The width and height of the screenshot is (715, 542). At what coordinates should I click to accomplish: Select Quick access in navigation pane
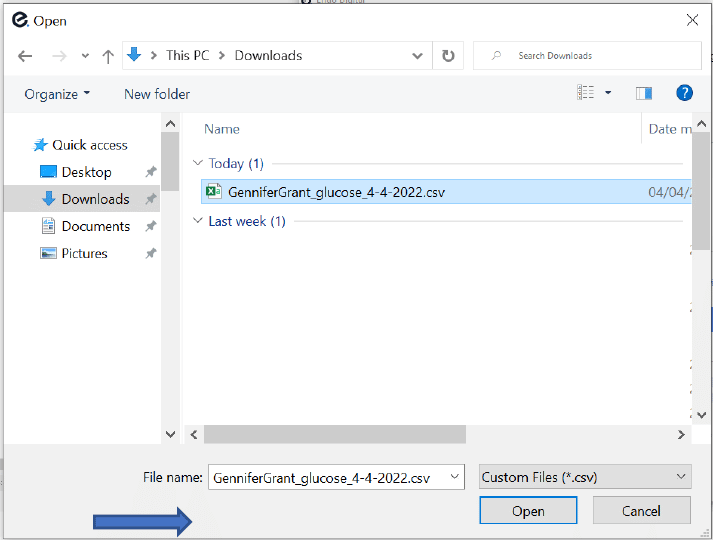80,145
